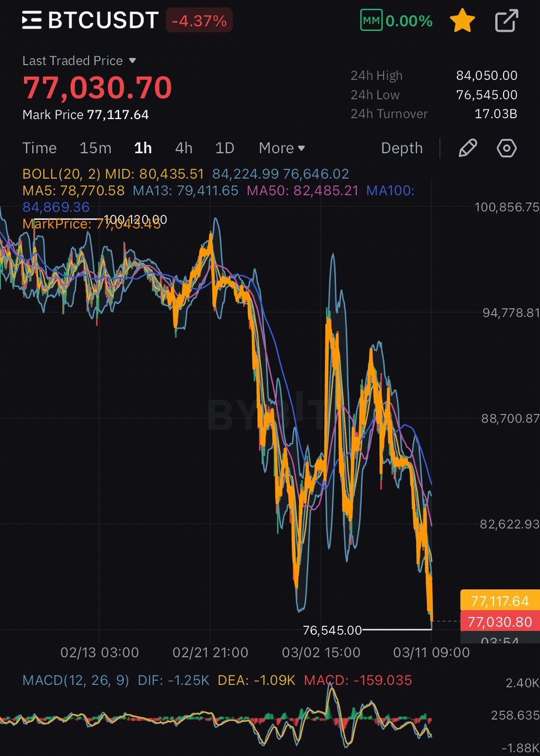Image resolution: width=540 pixels, height=756 pixels.
Task: Tap the 82,622.93 price axis label
Action: click(511, 524)
